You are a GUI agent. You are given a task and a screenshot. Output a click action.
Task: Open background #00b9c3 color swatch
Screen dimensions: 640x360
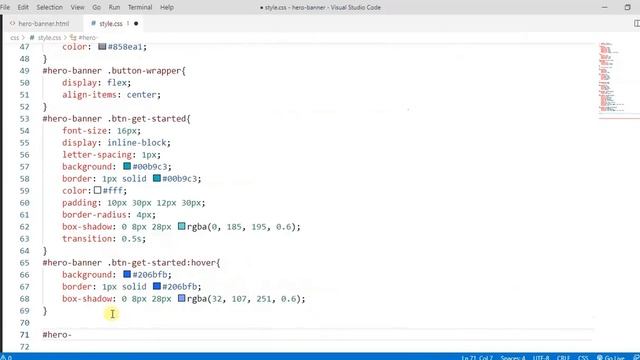pyautogui.click(x=127, y=167)
